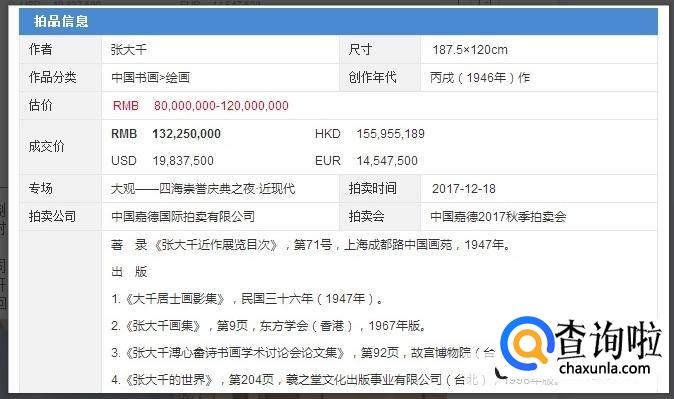This screenshot has height=399, width=674.
Task: Click the 拍卖会 label
Action: click(366, 216)
